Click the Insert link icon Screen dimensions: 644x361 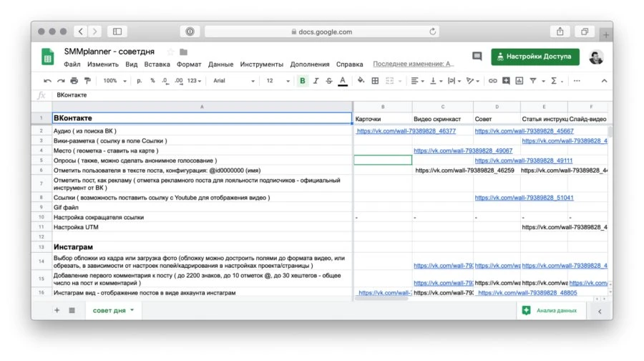(492, 81)
